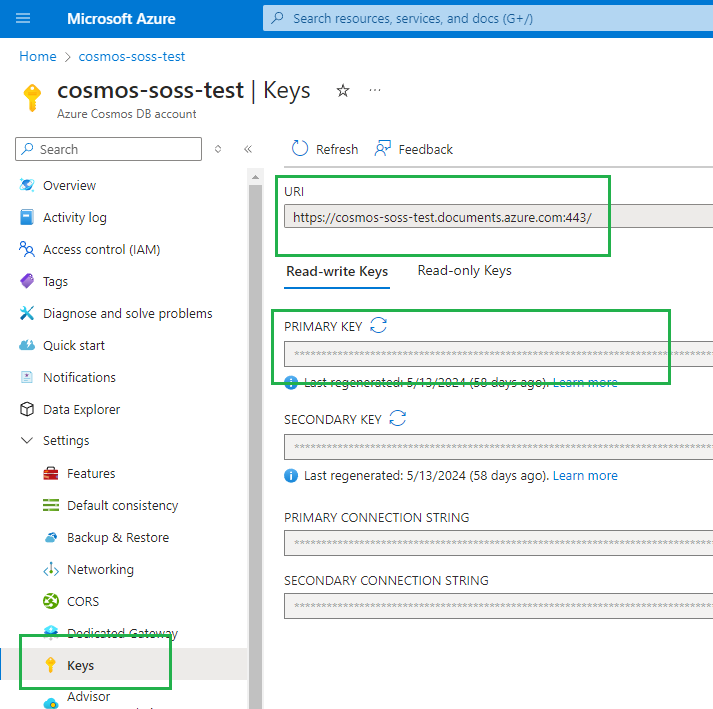Open Data Explorer
This screenshot has width=713, height=709.
coord(81,409)
